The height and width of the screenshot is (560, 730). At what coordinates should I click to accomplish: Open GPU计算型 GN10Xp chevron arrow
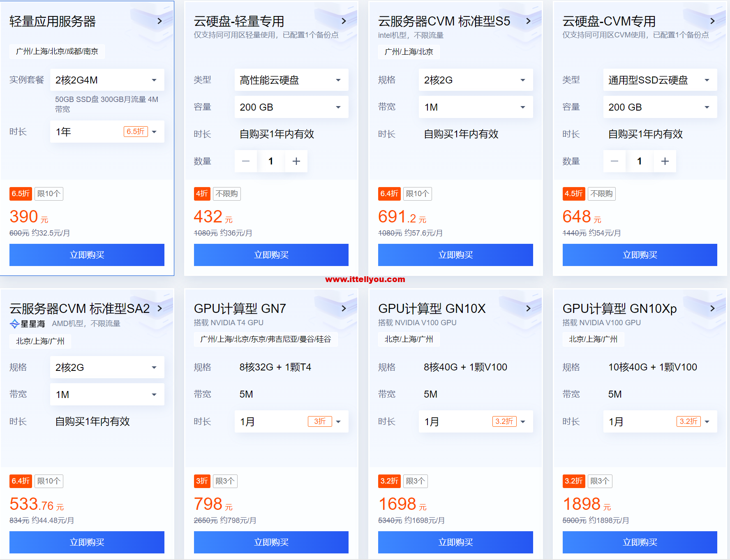click(713, 308)
